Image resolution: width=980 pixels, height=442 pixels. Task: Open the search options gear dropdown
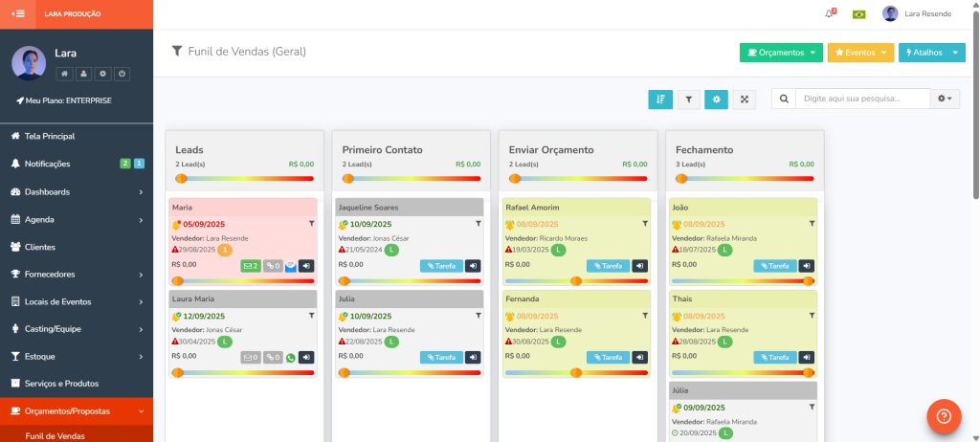point(945,99)
